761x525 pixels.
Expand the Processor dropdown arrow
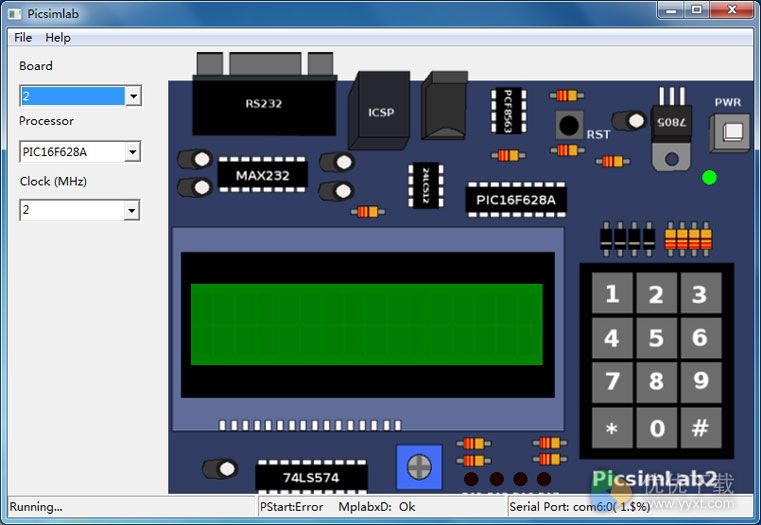point(132,152)
